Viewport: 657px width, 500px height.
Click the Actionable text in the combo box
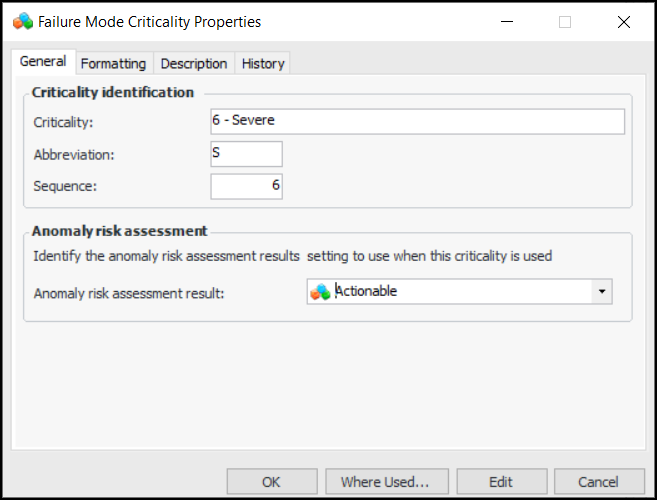[366, 291]
